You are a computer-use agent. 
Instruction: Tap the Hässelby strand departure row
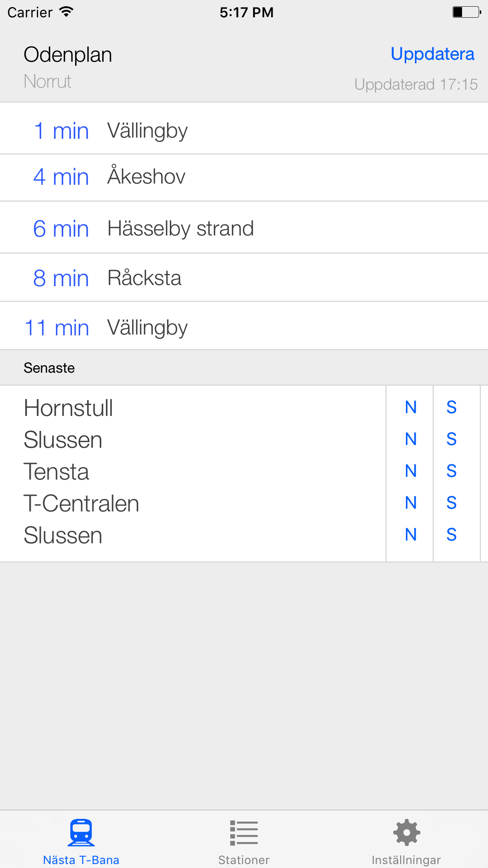244,227
